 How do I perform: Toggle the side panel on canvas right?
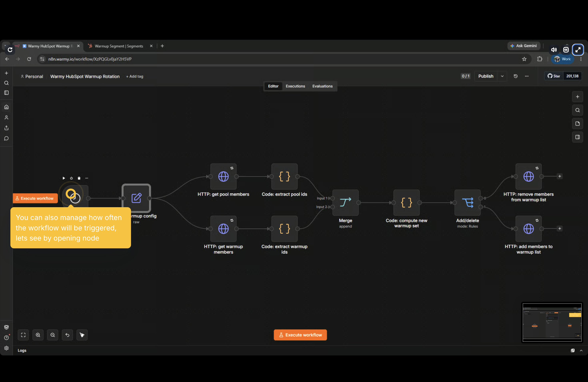pos(577,137)
